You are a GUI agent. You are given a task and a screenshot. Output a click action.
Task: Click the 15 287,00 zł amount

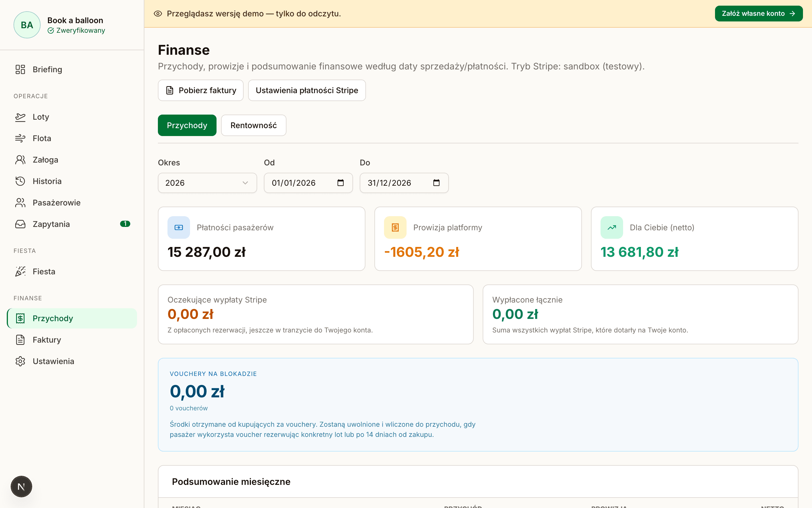(x=206, y=252)
